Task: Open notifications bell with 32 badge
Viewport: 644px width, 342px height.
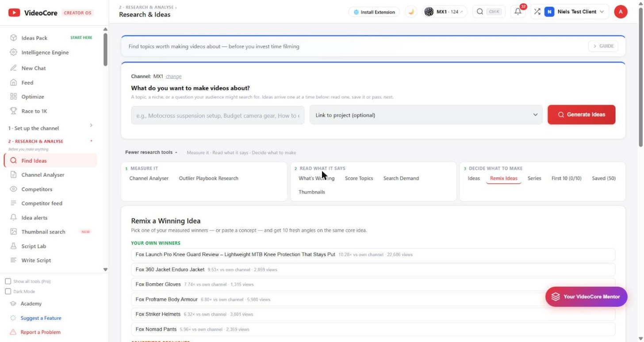Action: pos(518,12)
